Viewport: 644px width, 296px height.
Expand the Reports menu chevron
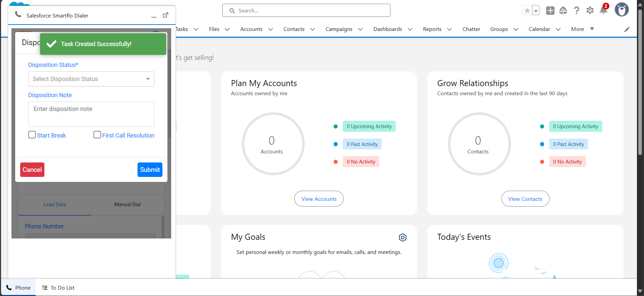pyautogui.click(x=449, y=29)
